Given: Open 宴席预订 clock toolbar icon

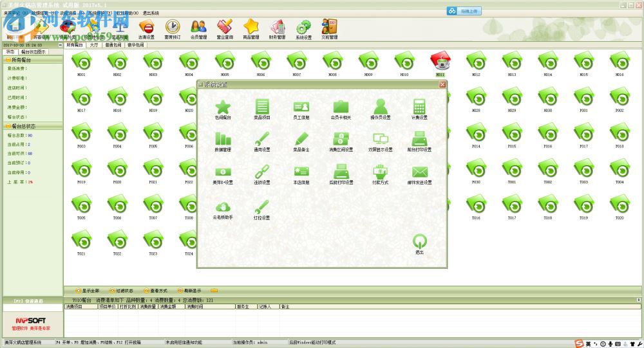Looking at the screenshot, I should tap(173, 29).
